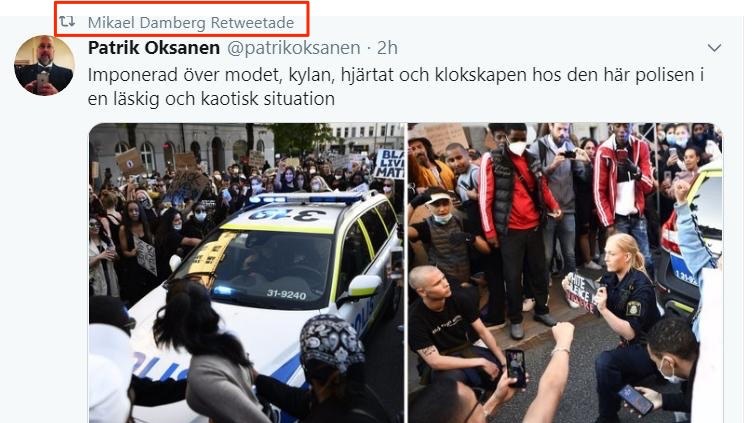752x423 pixels.
Task: Open the right photo of the kneeling officer
Action: [x=565, y=273]
